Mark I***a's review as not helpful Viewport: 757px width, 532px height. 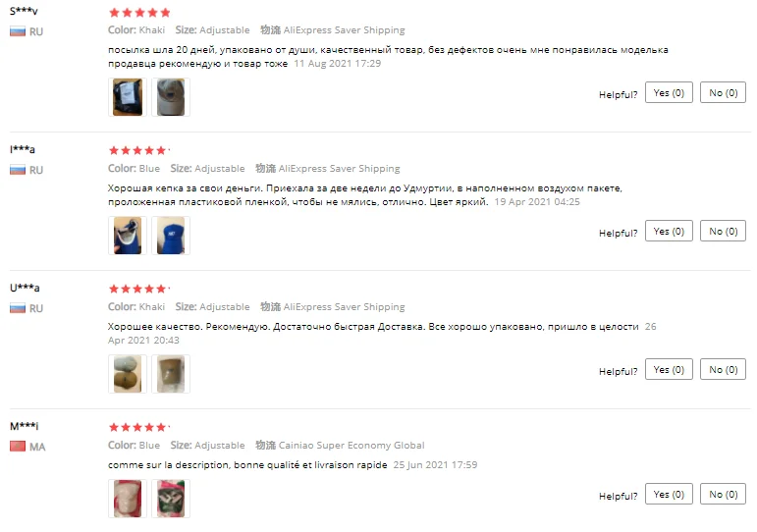724,232
